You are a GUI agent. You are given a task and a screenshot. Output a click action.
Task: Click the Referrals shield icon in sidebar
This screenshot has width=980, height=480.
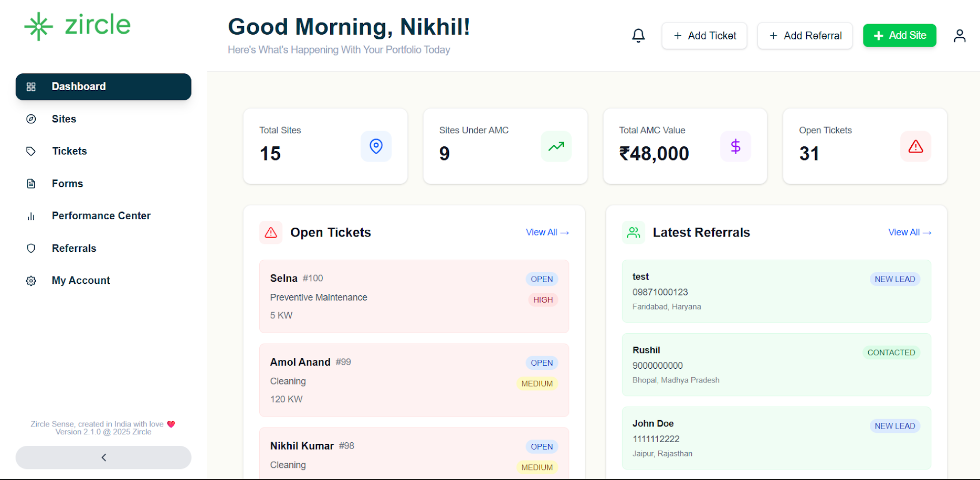(31, 248)
